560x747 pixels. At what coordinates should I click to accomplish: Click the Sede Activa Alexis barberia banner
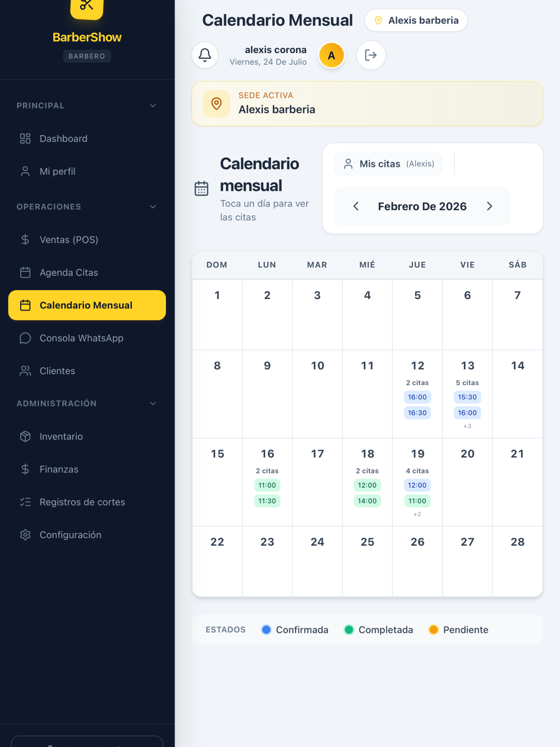367,104
